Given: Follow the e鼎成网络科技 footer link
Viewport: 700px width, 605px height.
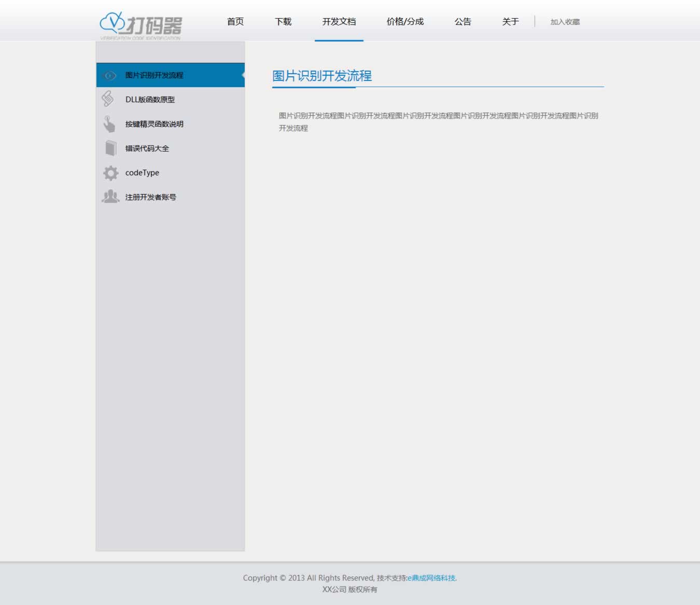Looking at the screenshot, I should click(432, 578).
